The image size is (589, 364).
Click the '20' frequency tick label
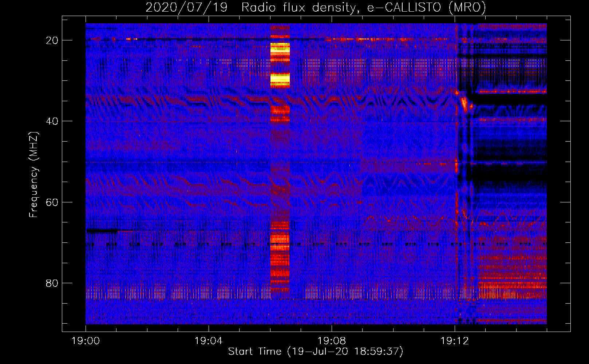coord(52,40)
